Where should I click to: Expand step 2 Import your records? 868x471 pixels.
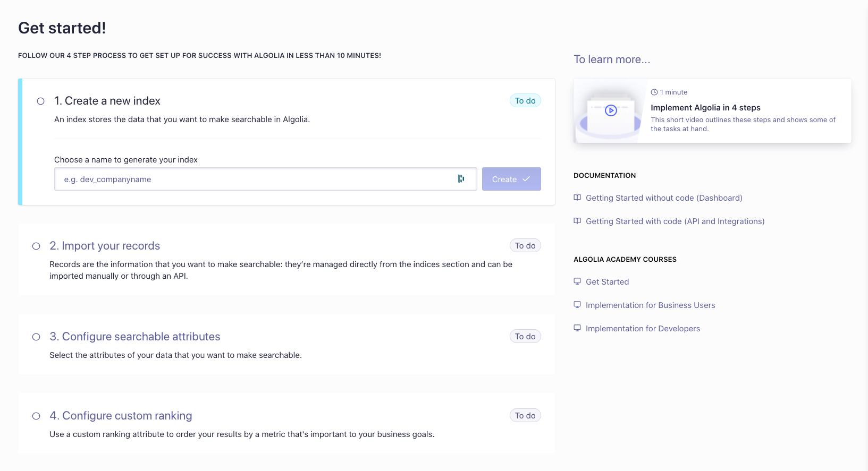pos(105,246)
